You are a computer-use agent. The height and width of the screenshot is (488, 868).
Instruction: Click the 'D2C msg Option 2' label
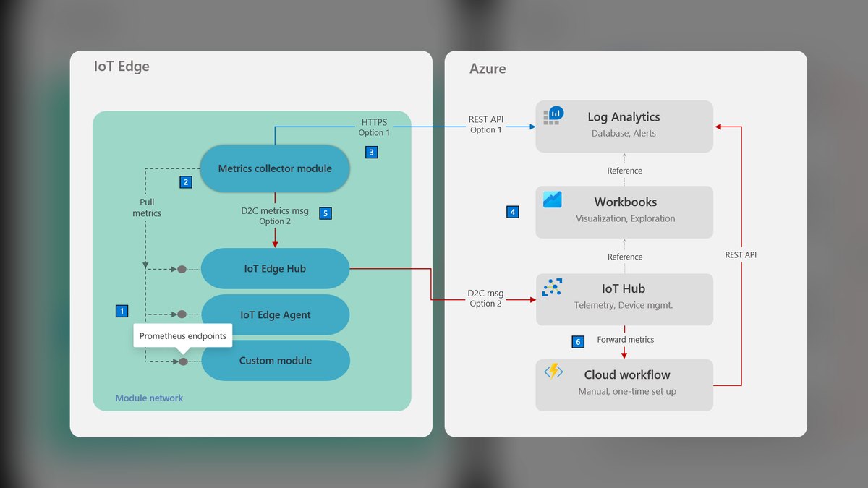(485, 299)
